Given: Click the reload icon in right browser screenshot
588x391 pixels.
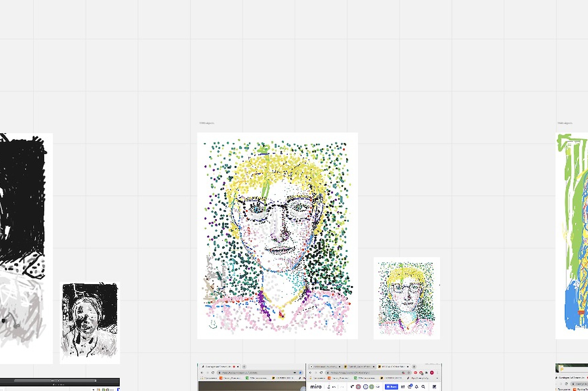Looking at the screenshot, I should [321, 373].
